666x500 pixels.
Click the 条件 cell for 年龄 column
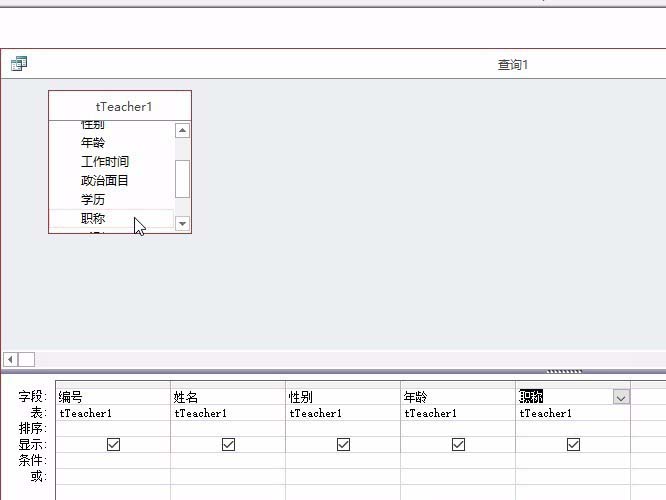pos(458,460)
